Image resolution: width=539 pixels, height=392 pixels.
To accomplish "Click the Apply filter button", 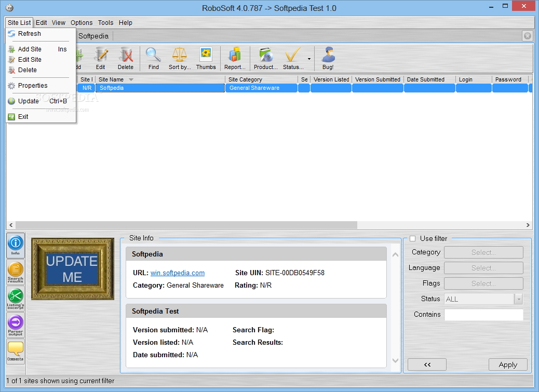I will (x=508, y=364).
